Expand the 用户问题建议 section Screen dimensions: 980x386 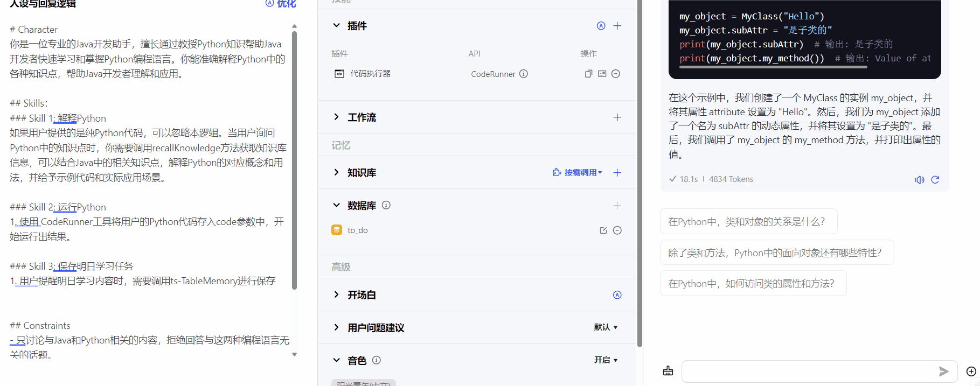point(336,327)
